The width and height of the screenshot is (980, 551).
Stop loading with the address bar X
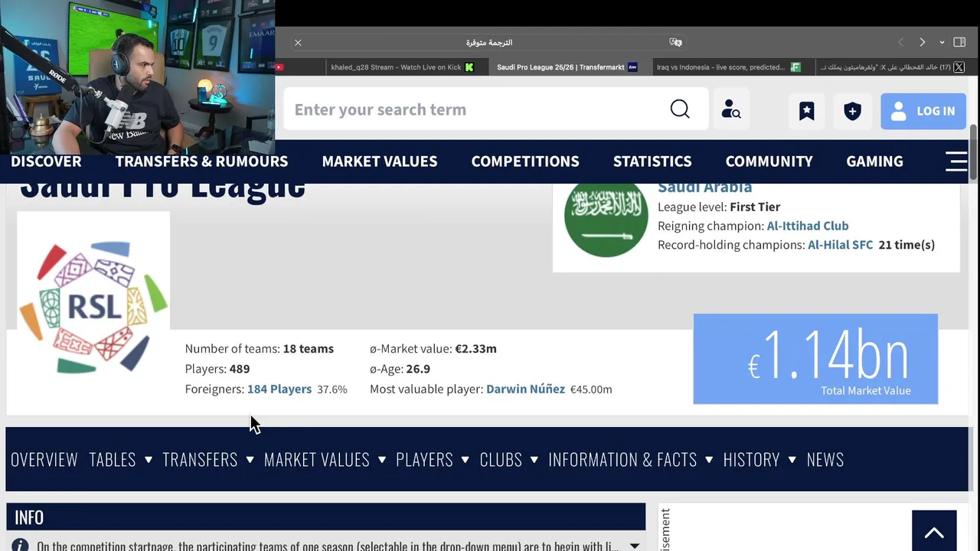pyautogui.click(x=298, y=43)
